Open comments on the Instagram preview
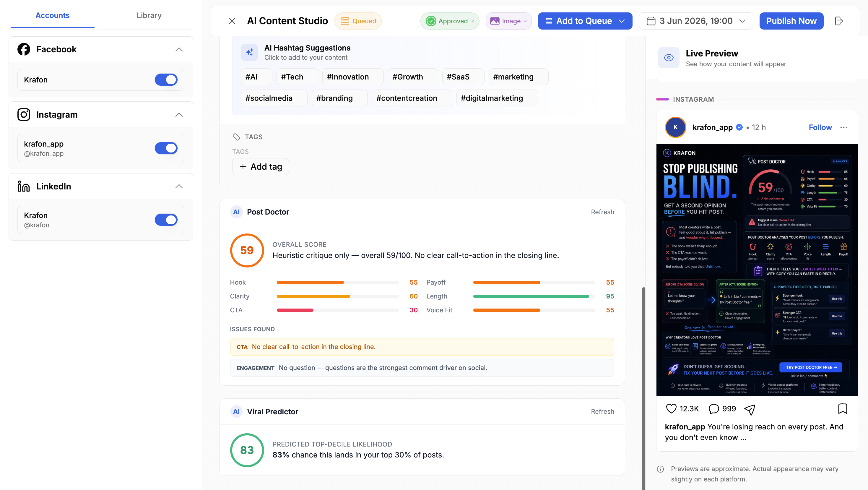Screen dimensions: 868x490 714,408
